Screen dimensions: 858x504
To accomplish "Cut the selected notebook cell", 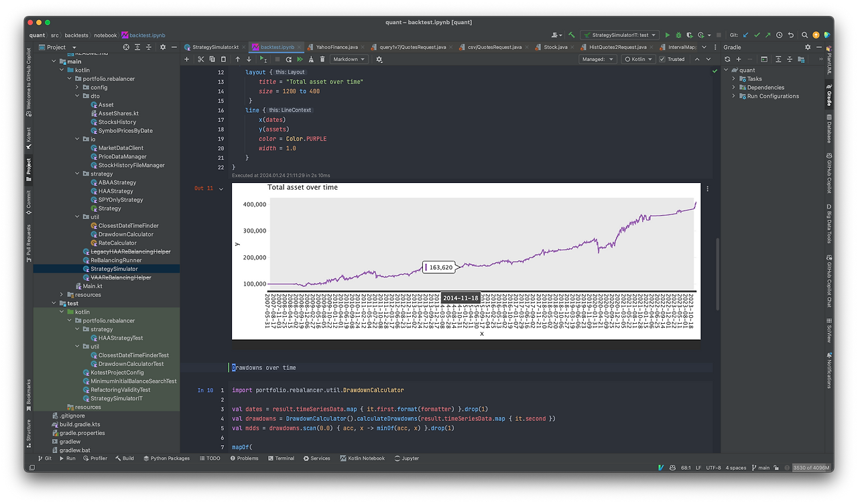I will (x=200, y=59).
